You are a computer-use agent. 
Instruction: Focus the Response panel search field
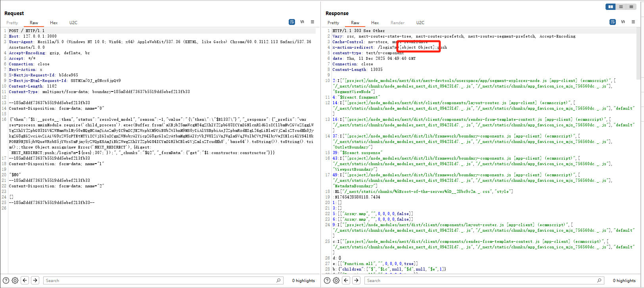point(484,280)
